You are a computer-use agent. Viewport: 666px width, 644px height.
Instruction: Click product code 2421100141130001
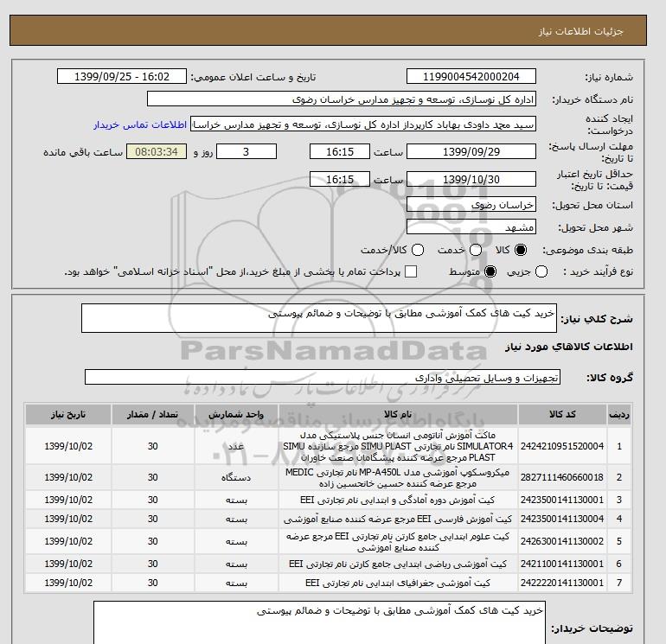562,564
